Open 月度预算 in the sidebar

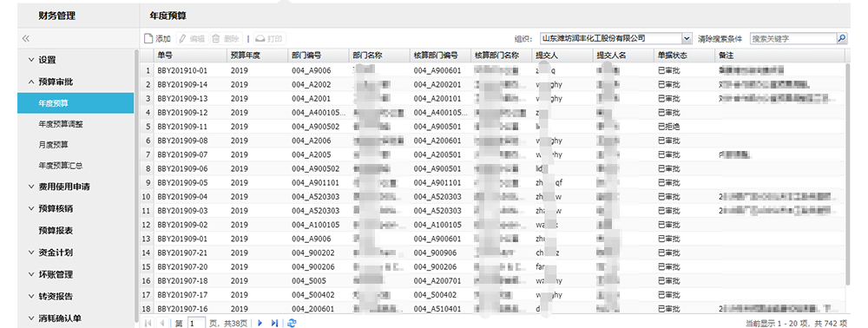pos(53,144)
